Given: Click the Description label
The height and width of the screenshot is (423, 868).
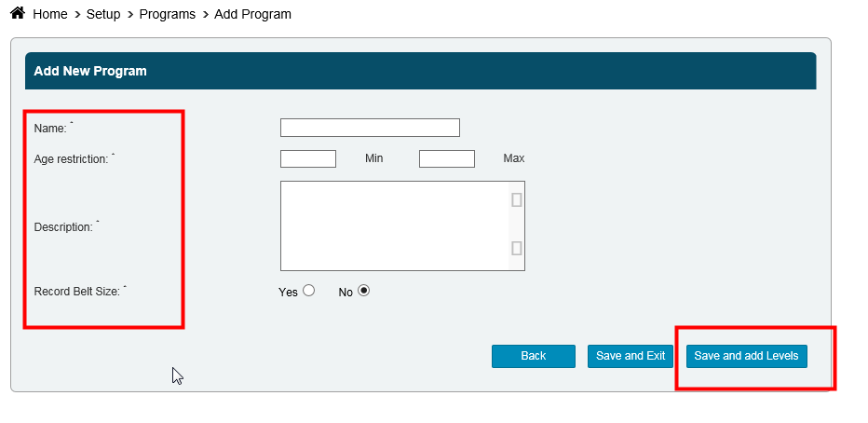Looking at the screenshot, I should tap(63, 227).
